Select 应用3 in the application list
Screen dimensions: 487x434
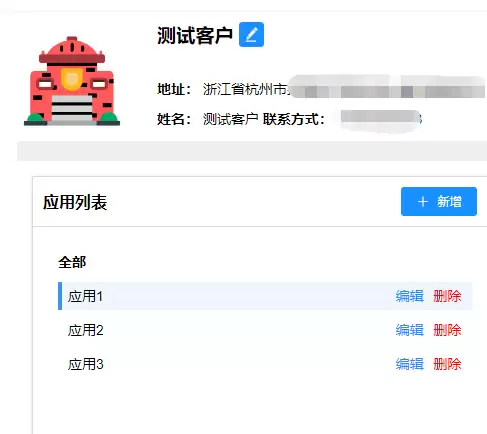[265, 364]
